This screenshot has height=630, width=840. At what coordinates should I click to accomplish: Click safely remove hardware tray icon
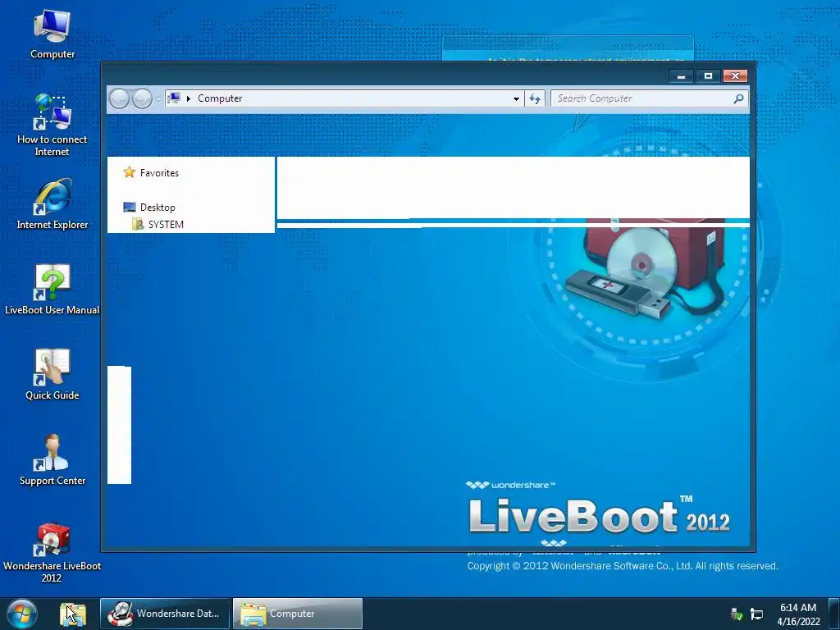pyautogui.click(x=737, y=614)
